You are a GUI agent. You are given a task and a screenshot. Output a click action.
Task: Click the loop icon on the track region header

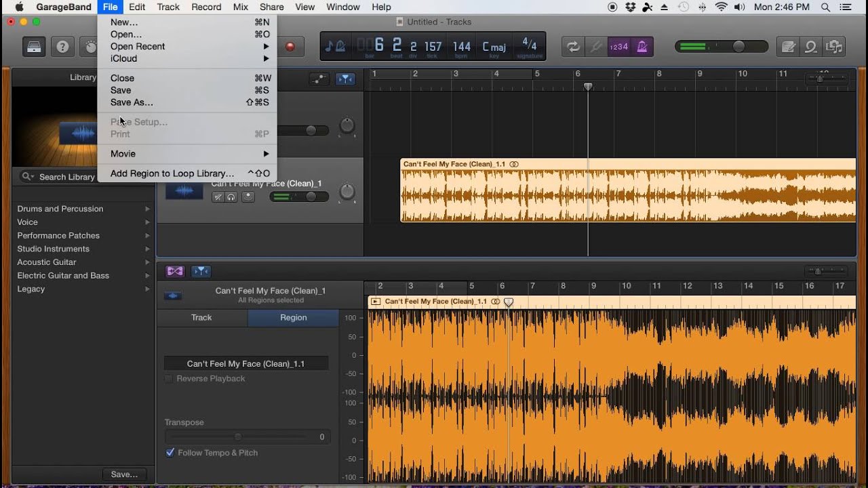(x=514, y=164)
